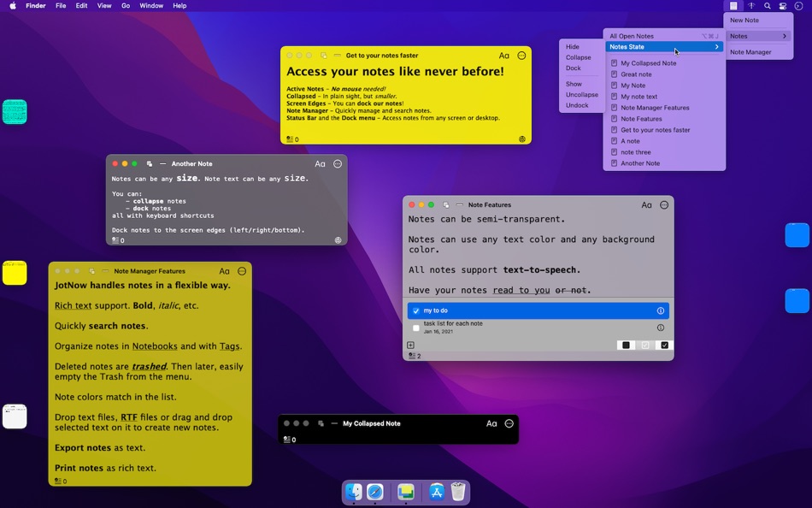The image size is (812, 508).
Task: Expand the Notes State submenu
Action: [x=664, y=47]
